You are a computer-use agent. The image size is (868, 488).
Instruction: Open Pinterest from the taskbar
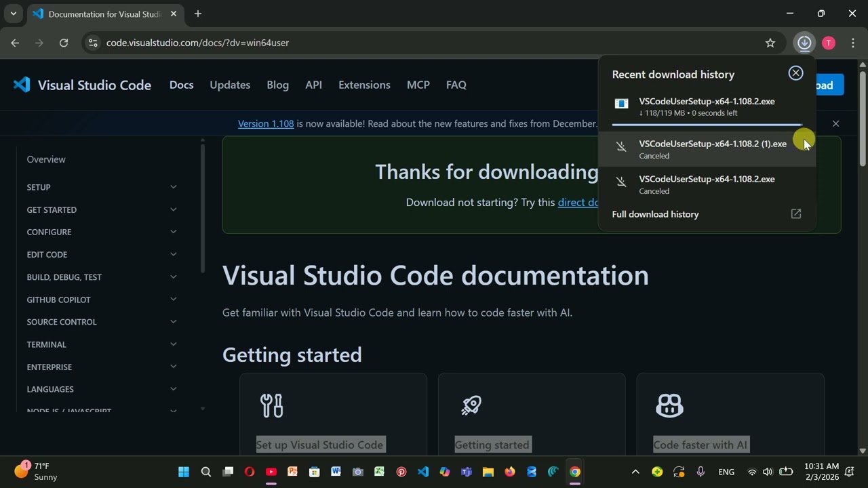point(401,472)
